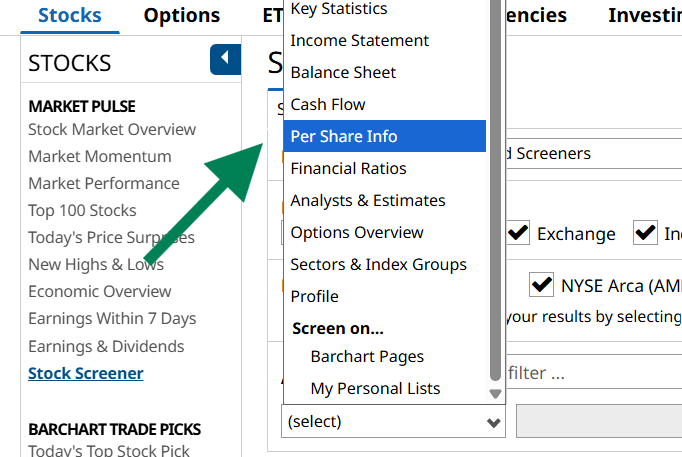The width and height of the screenshot is (682, 457).
Task: Open the Stock Screener link
Action: tap(85, 373)
